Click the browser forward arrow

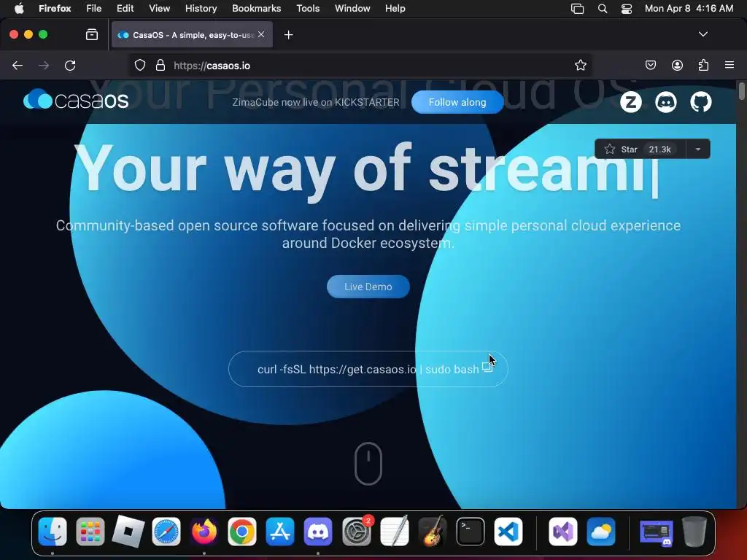click(44, 65)
